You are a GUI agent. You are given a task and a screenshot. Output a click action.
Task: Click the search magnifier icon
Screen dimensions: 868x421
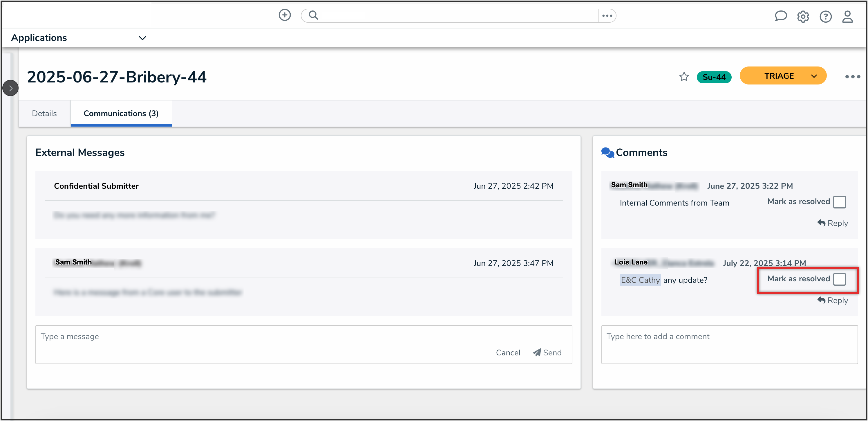click(313, 15)
